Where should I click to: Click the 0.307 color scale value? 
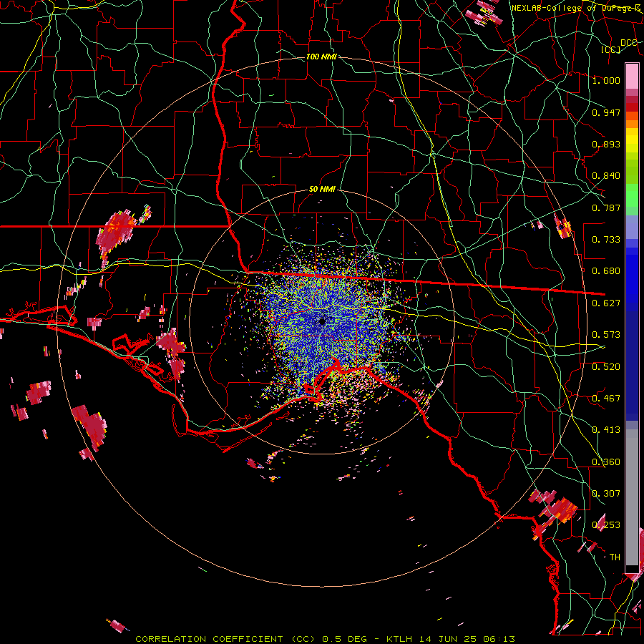(x=606, y=494)
